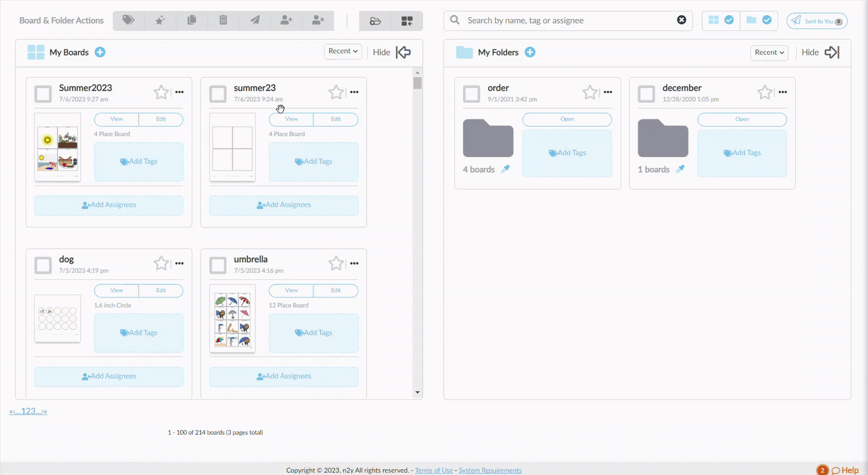868x475 pixels.
Task: Click the View tab on the dog board
Action: point(117,291)
